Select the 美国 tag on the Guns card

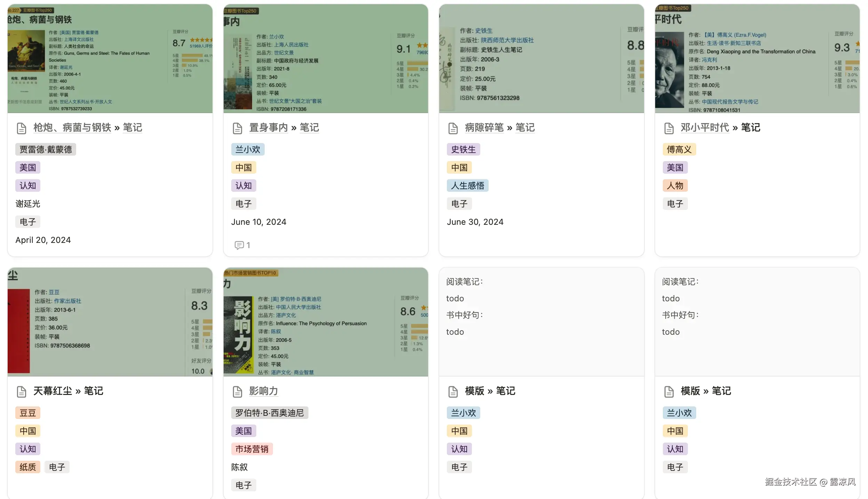coord(28,167)
